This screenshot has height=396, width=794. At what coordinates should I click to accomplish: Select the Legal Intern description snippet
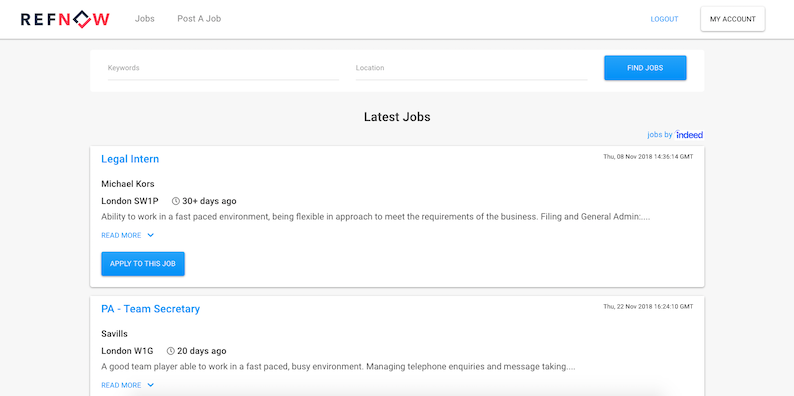(376, 217)
